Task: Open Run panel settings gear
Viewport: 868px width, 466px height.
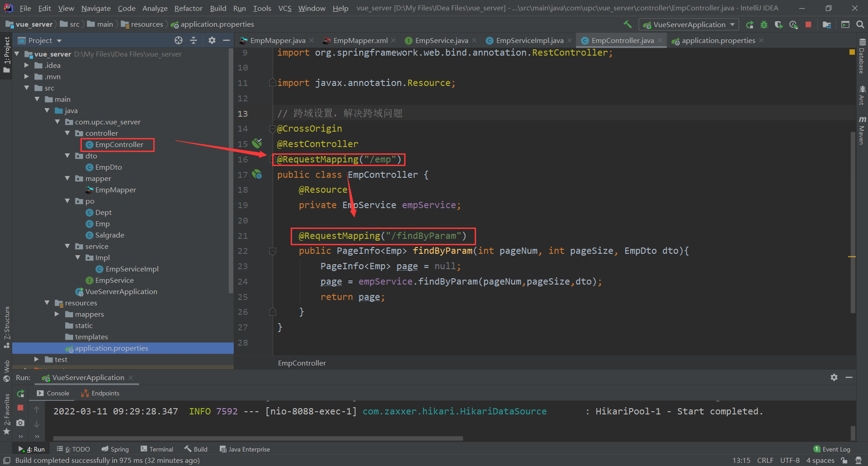Action: coord(834,377)
